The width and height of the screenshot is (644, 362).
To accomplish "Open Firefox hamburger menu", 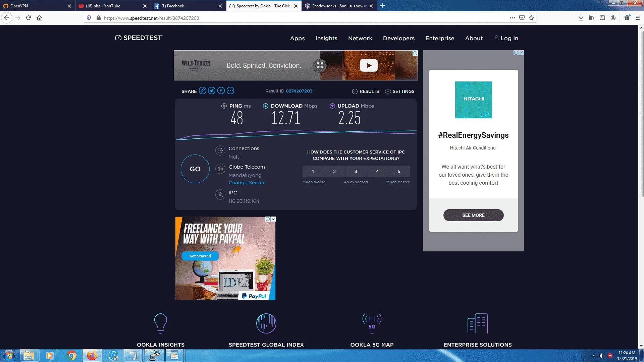I will tap(638, 18).
